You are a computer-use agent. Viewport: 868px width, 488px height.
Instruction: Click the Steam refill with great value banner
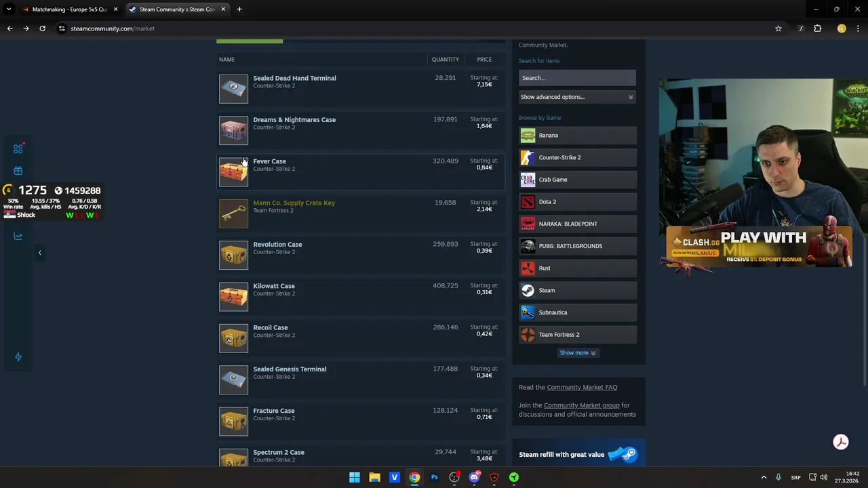[x=578, y=455]
